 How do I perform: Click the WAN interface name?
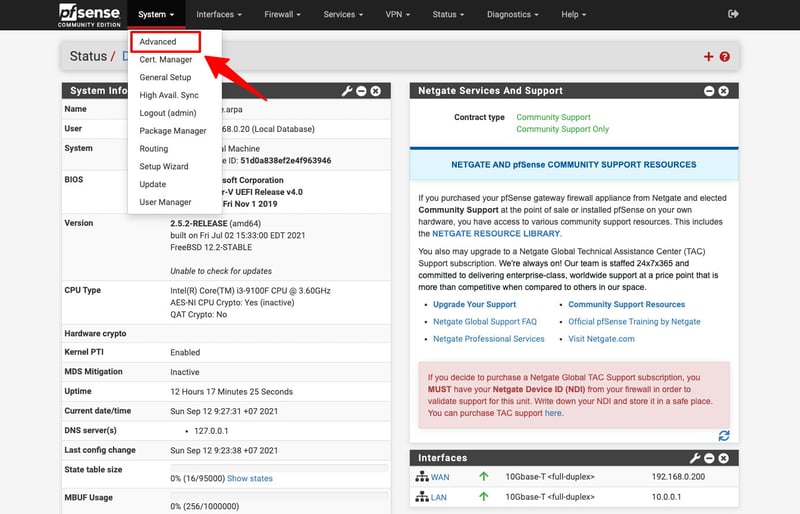pyautogui.click(x=440, y=477)
